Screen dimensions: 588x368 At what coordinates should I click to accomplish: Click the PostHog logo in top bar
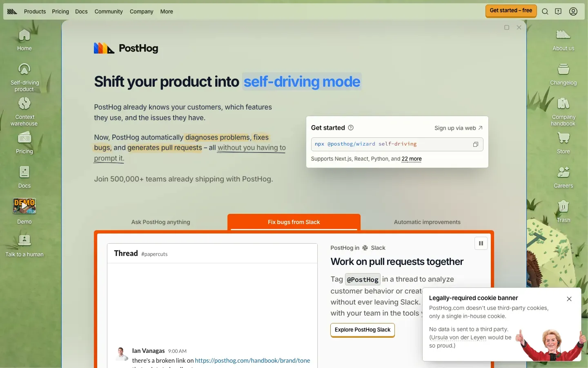point(12,11)
